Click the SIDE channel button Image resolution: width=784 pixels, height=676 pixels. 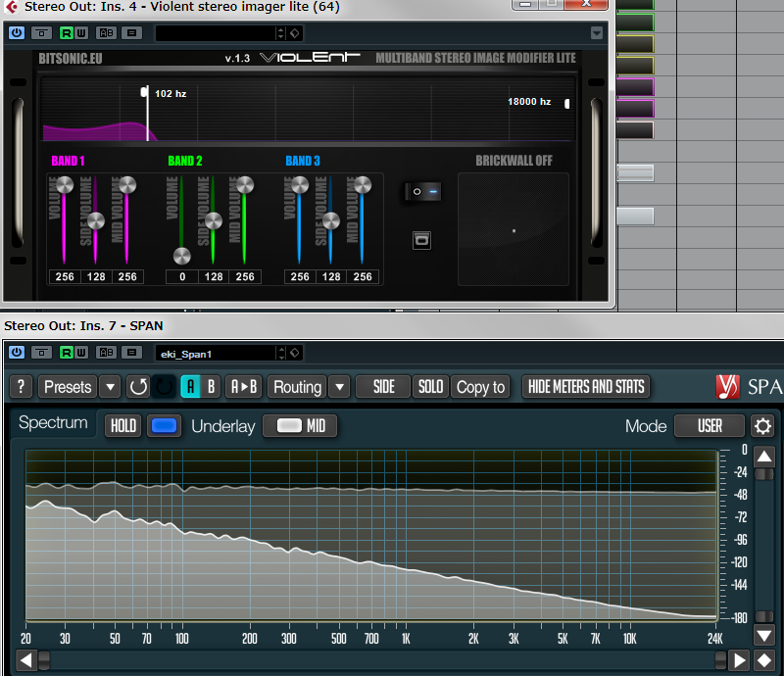click(383, 387)
